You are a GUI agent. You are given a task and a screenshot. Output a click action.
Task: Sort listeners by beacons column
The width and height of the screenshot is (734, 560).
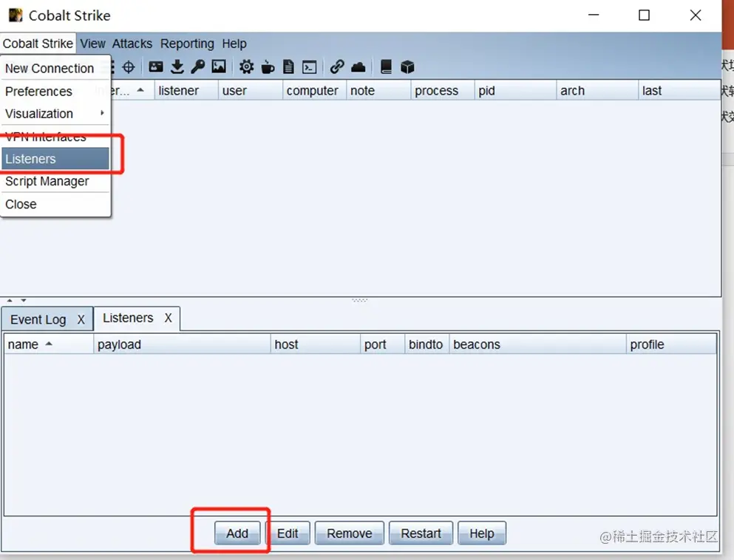538,344
